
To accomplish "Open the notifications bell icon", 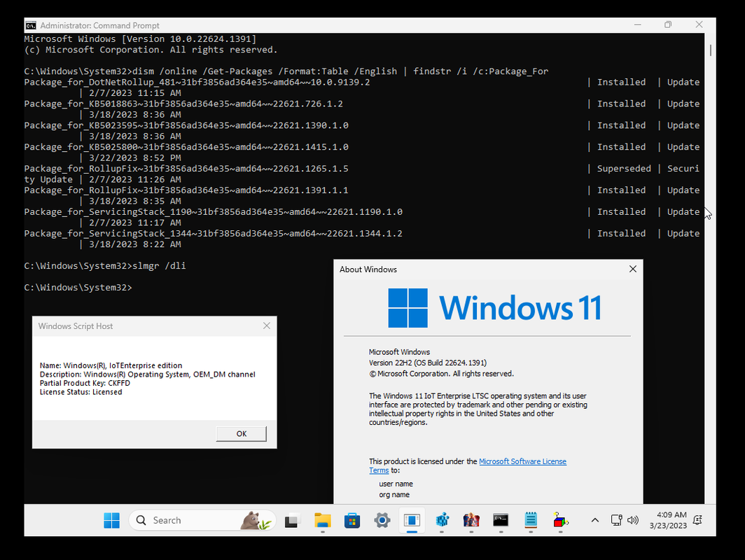I will [x=697, y=520].
